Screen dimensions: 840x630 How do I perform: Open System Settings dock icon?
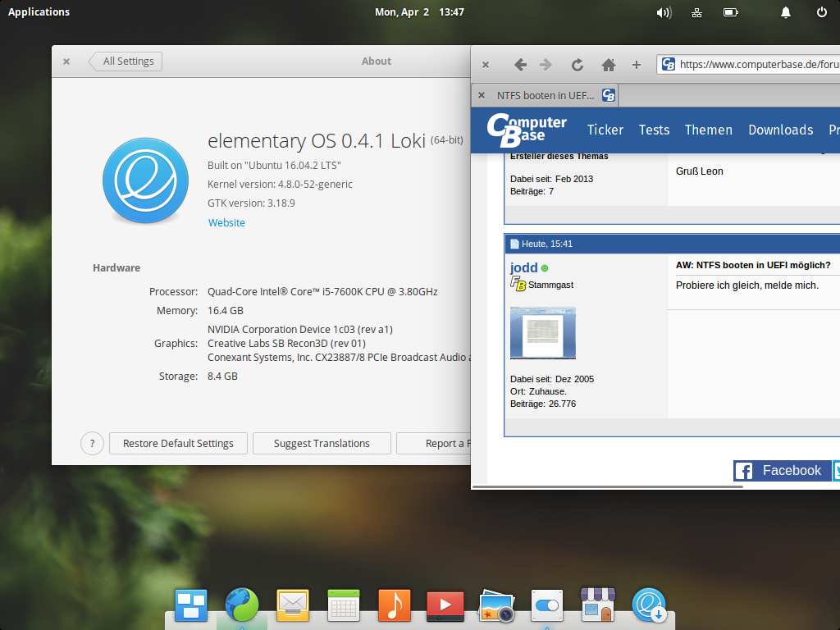(x=547, y=605)
